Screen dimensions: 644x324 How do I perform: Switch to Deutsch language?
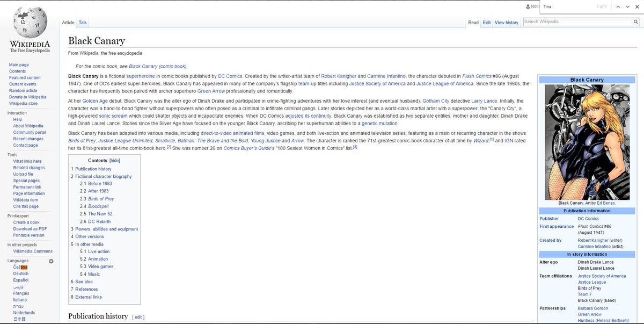pos(21,273)
